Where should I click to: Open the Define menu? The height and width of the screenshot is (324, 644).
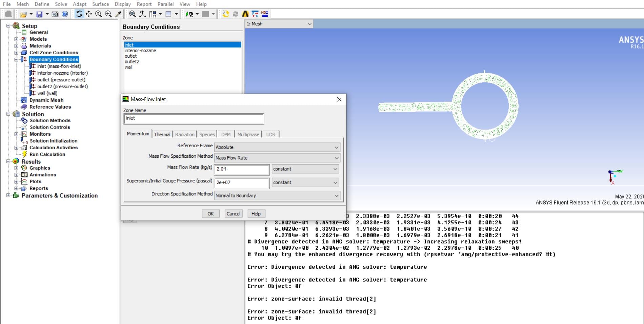point(42,4)
